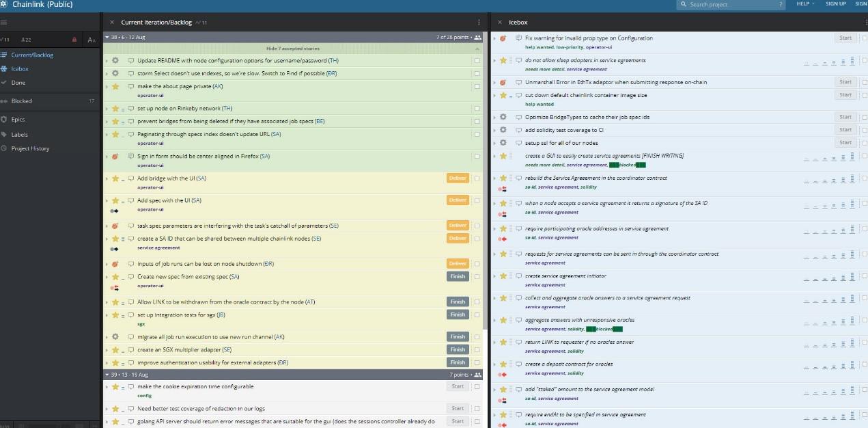Click bug icon on 'task spec parameters' story

[x=115, y=226]
